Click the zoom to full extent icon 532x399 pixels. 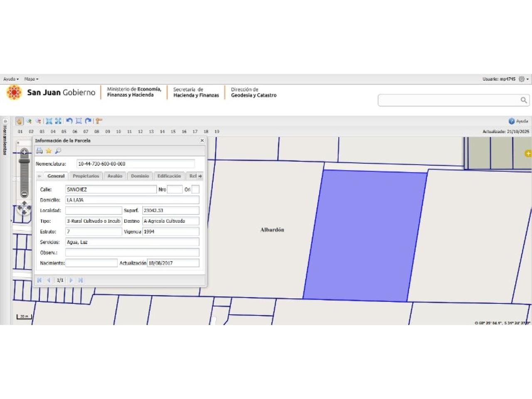(x=49, y=121)
